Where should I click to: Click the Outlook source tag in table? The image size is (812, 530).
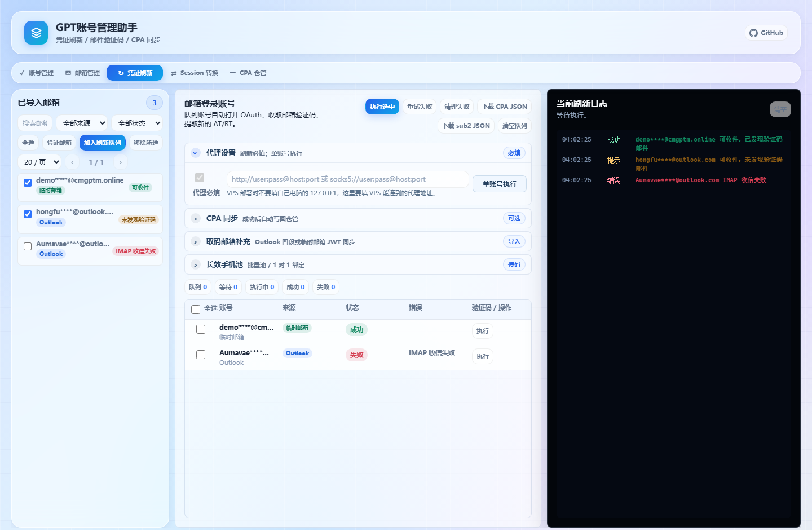point(297,354)
